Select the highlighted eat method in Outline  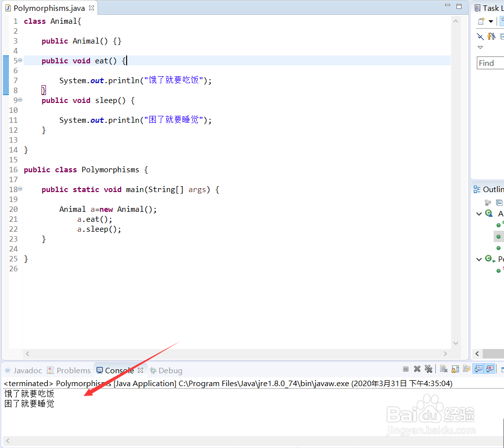499,237
